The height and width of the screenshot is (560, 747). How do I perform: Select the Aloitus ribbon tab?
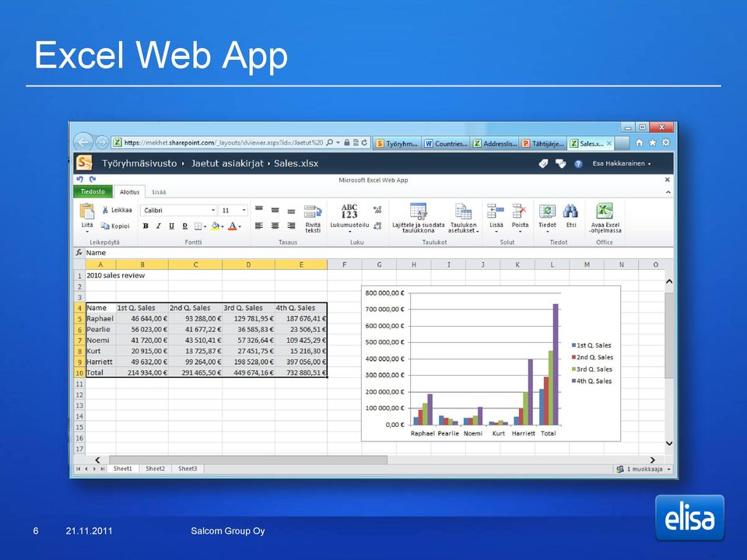[130, 192]
